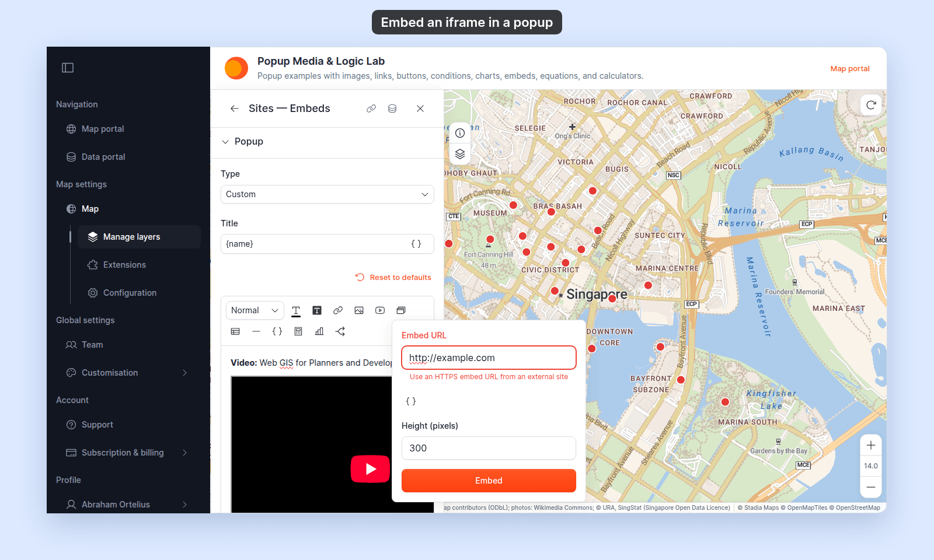The image size is (934, 560).
Task: Insert a calculator block in the editor
Action: tap(298, 331)
